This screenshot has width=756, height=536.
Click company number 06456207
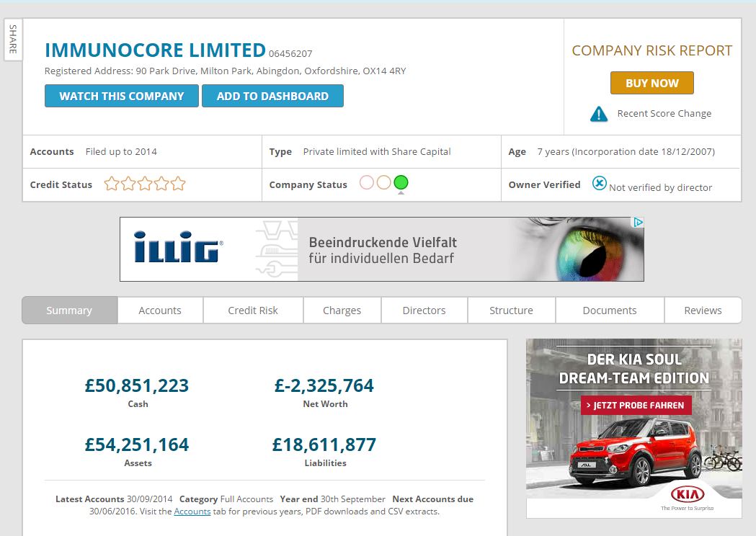pyautogui.click(x=290, y=53)
